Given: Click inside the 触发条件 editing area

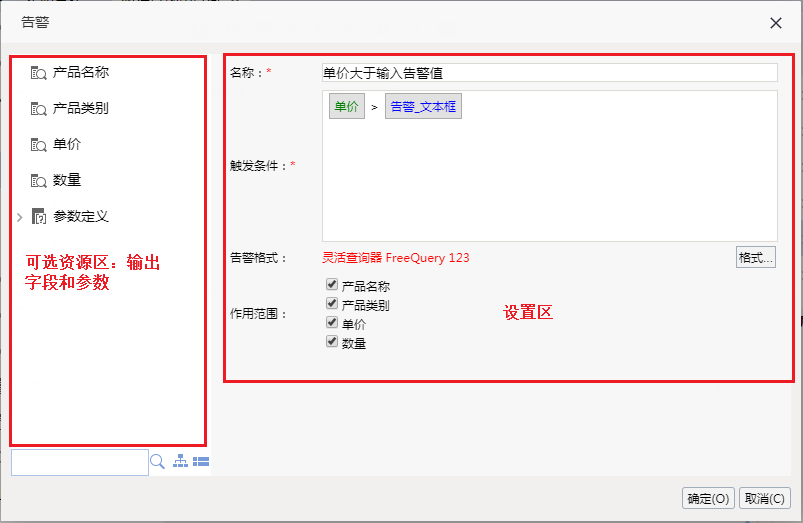Looking at the screenshot, I should [550, 166].
